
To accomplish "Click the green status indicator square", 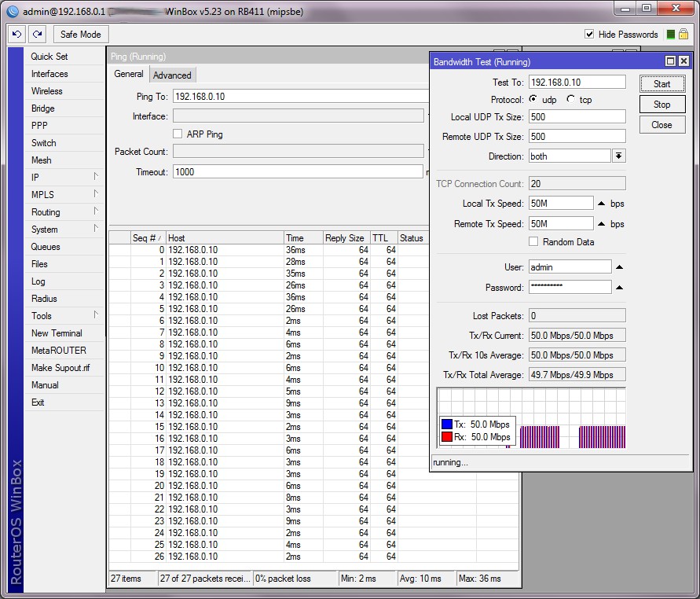I will 670,35.
